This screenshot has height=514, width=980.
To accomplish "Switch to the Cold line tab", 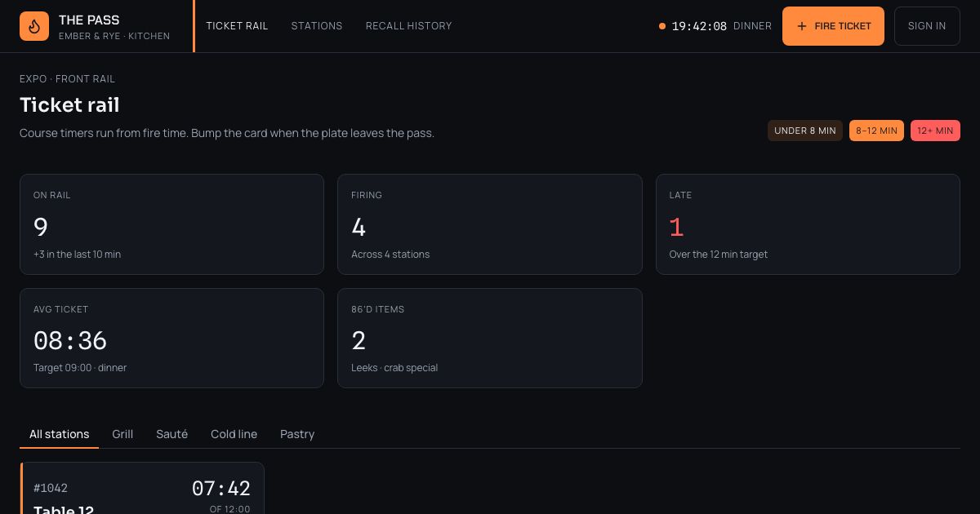I will coord(234,434).
